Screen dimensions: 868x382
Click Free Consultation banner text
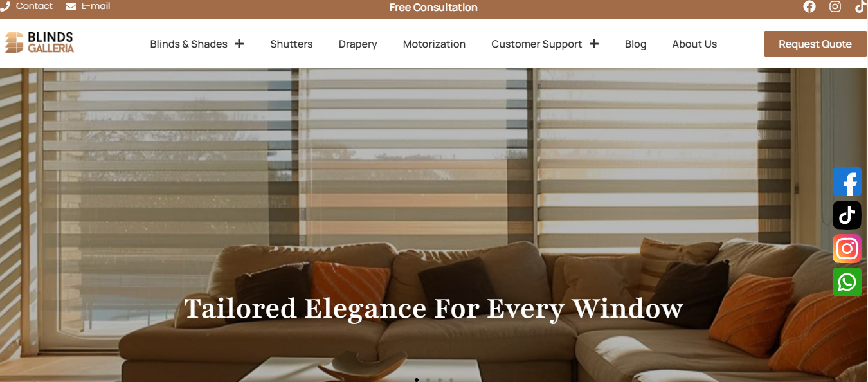click(x=433, y=8)
